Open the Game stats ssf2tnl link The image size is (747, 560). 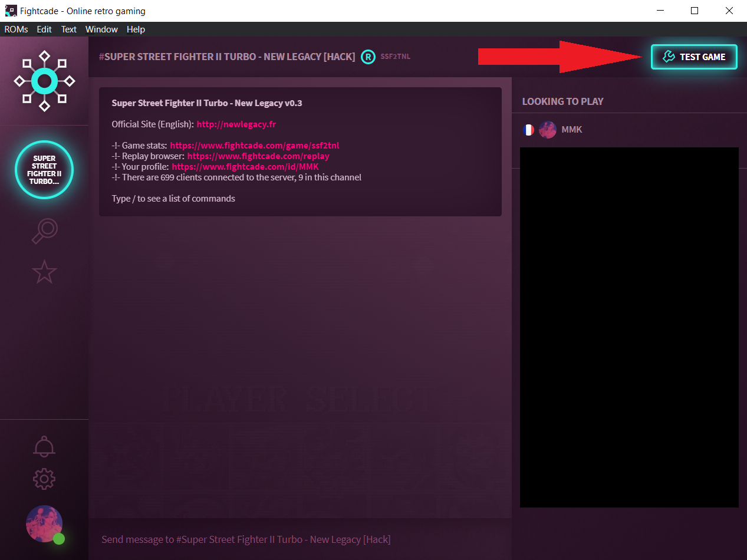pyautogui.click(x=255, y=146)
